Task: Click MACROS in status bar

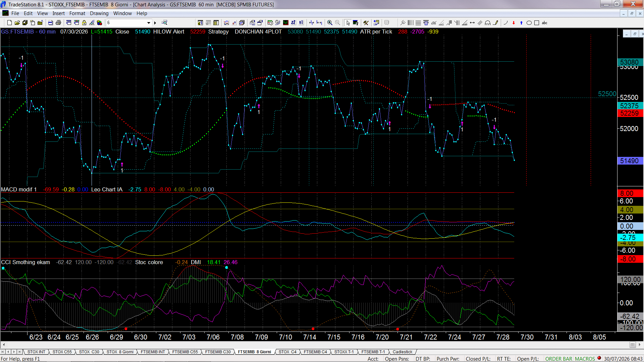Action: coord(585,359)
